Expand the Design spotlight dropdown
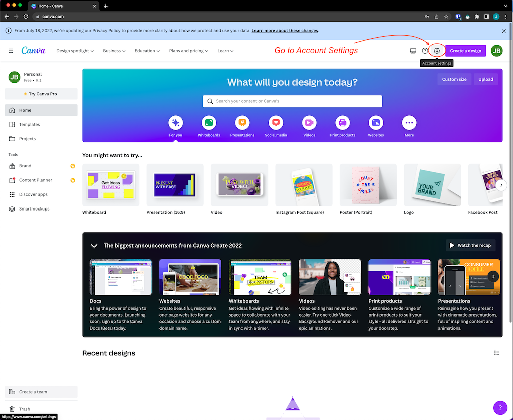Image resolution: width=513 pixels, height=420 pixels. [75, 51]
